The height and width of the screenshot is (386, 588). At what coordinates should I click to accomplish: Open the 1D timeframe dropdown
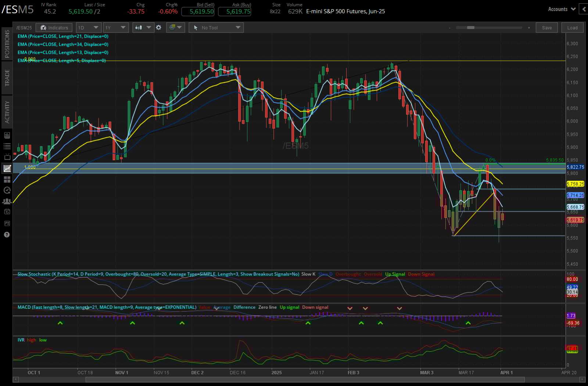pos(88,27)
